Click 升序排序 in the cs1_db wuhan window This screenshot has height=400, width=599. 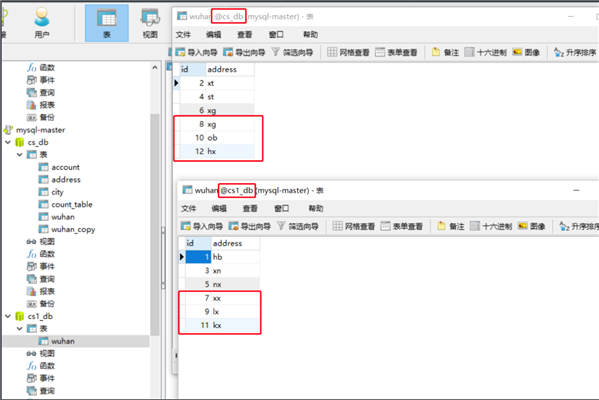pyautogui.click(x=579, y=226)
